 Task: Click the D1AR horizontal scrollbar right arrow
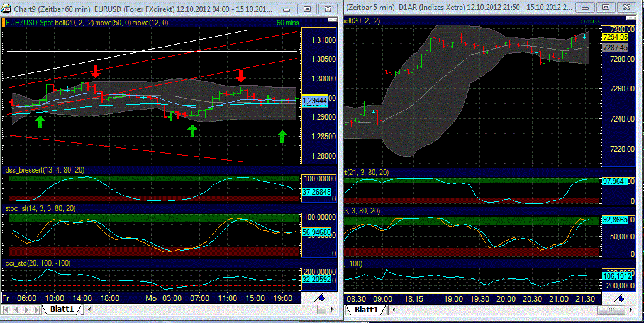[x=631, y=310]
